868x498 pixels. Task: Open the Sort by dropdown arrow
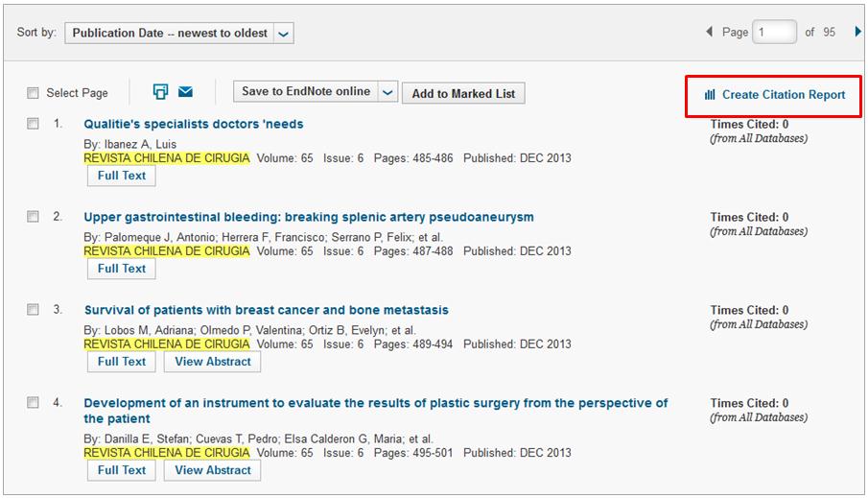click(x=283, y=34)
